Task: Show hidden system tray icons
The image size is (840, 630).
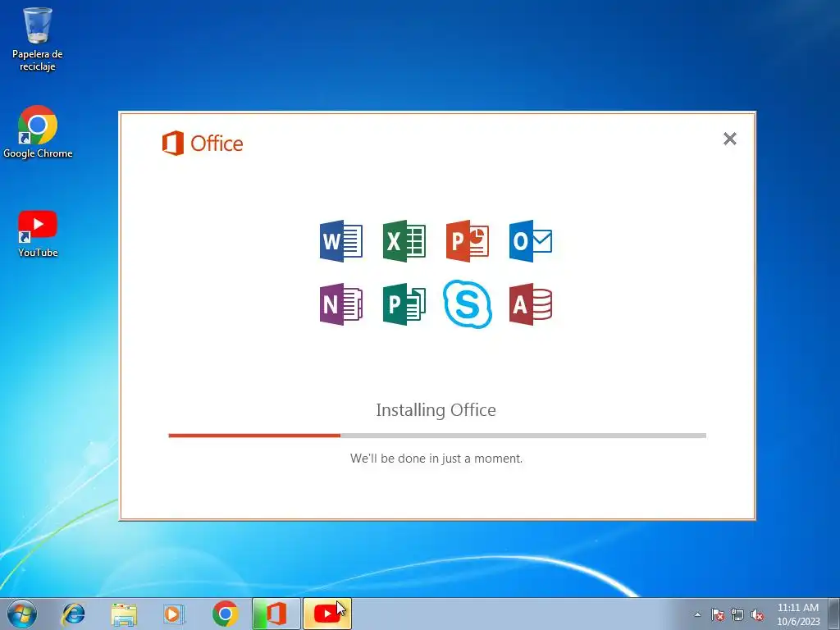Action: pos(697,614)
